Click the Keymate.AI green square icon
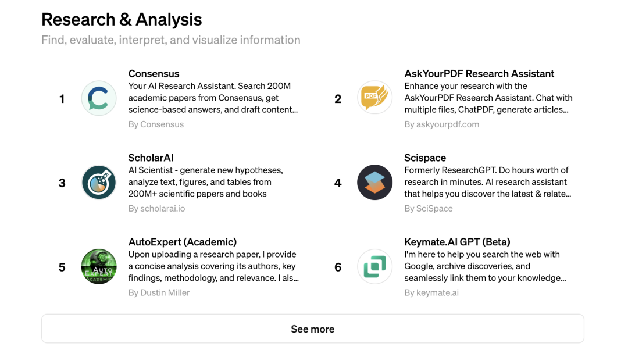This screenshot has height=364, width=628. (374, 267)
